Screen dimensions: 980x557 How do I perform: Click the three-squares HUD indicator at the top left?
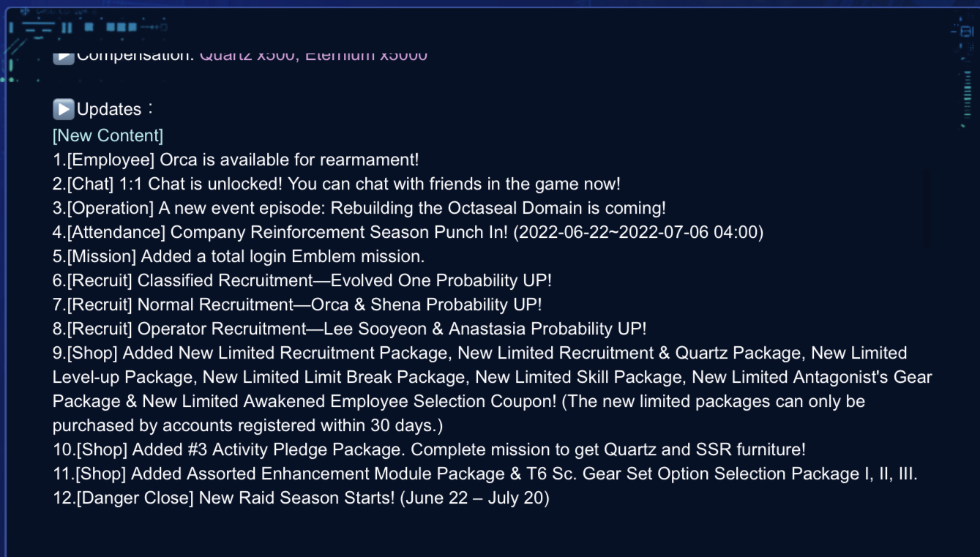coord(121,27)
